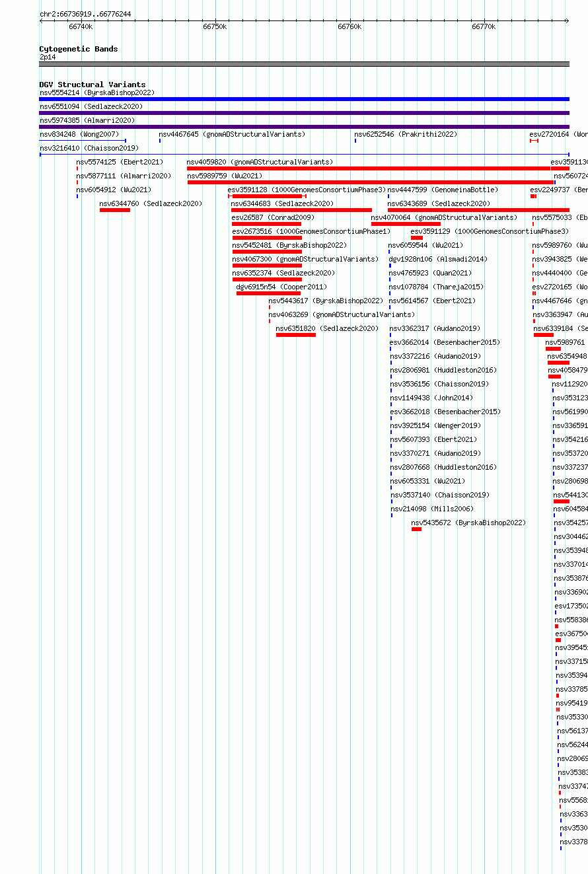Screen dimensions: 588x874
Task: Open variant nsv5452481 (ByrskaBishop2022)
Action: pos(289,245)
